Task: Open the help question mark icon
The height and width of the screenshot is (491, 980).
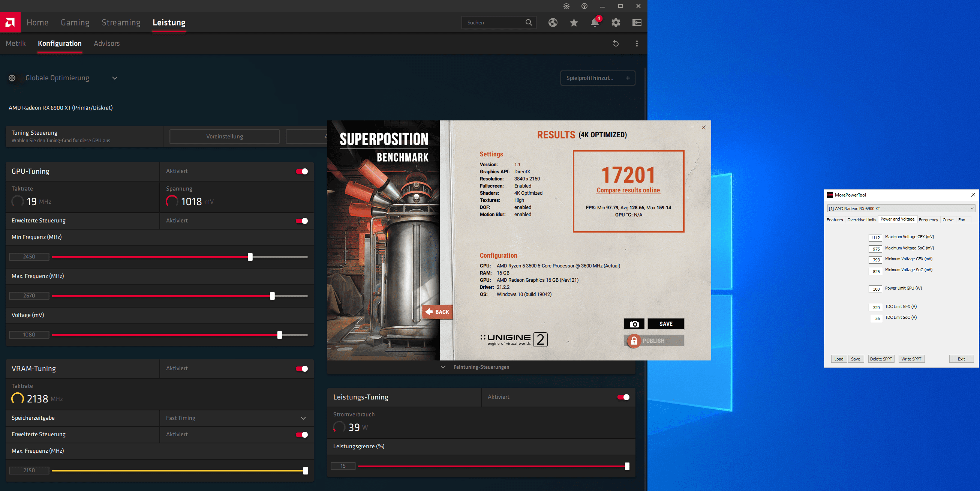Action: tap(584, 6)
